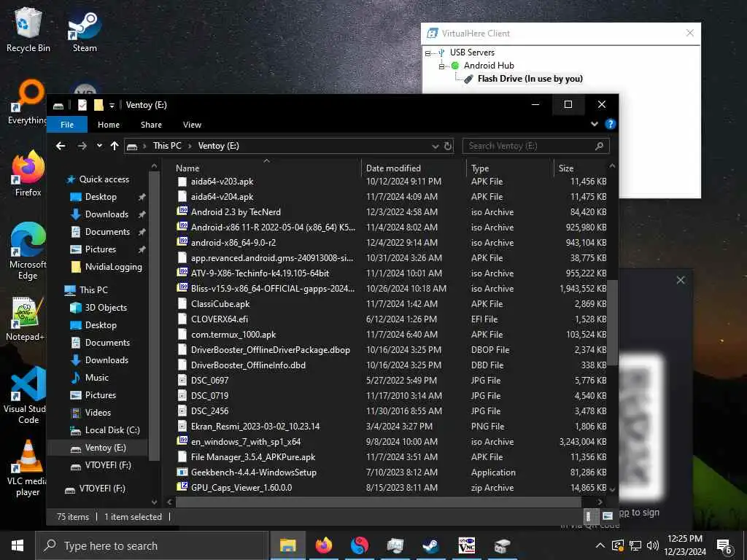
Task: Select the en_windows_7_with_sp1_x64 iso
Action: pyautogui.click(x=245, y=441)
